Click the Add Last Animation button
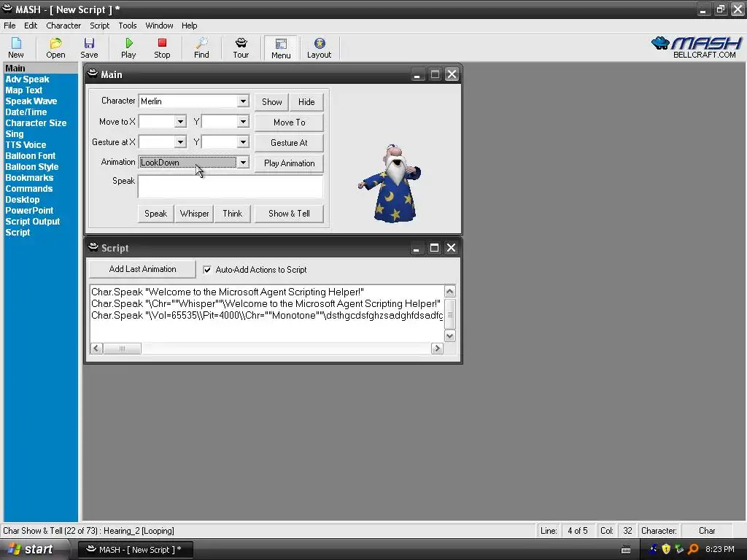Viewport: 747px width, 560px height. pos(142,269)
